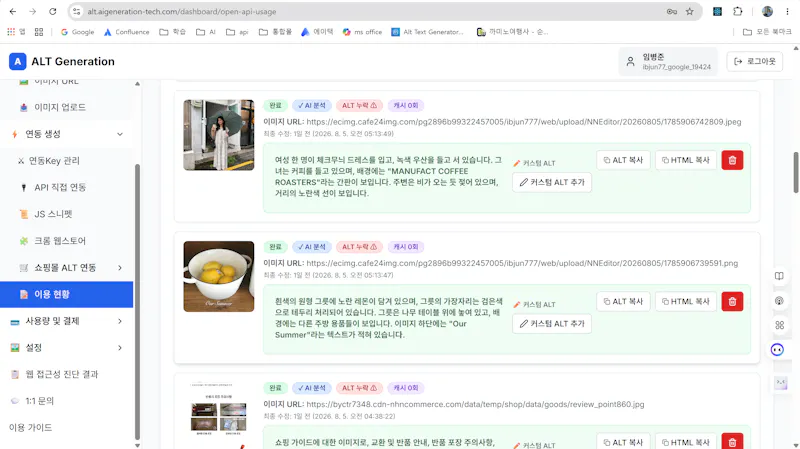Reload the page with the refresh icon
The height and width of the screenshot is (449, 800).
click(x=53, y=11)
